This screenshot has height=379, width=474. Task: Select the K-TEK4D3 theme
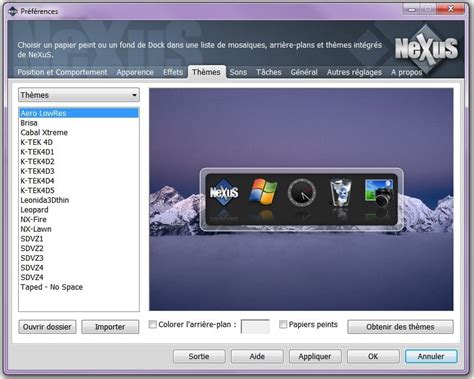tap(79, 171)
